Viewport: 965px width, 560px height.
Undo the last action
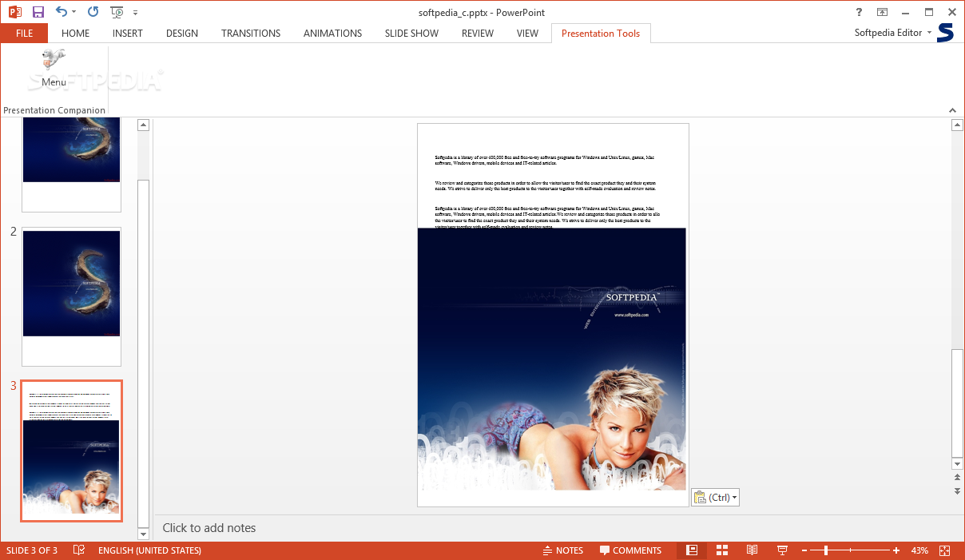point(62,12)
